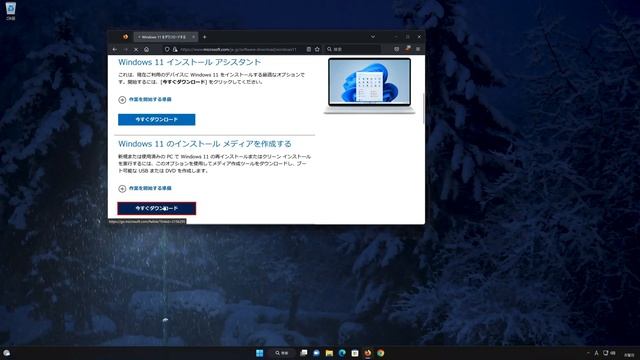Open a new tab with plus button

coord(204,37)
